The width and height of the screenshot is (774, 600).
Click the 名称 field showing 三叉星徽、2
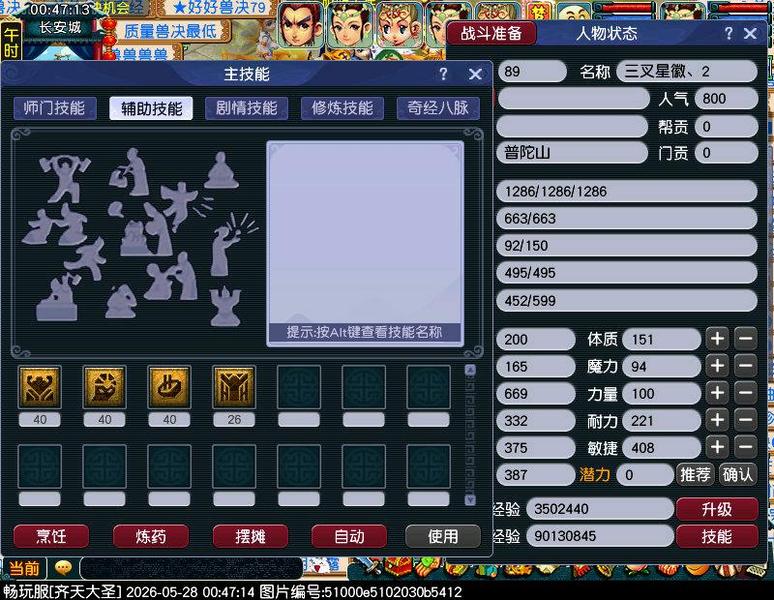[687, 72]
